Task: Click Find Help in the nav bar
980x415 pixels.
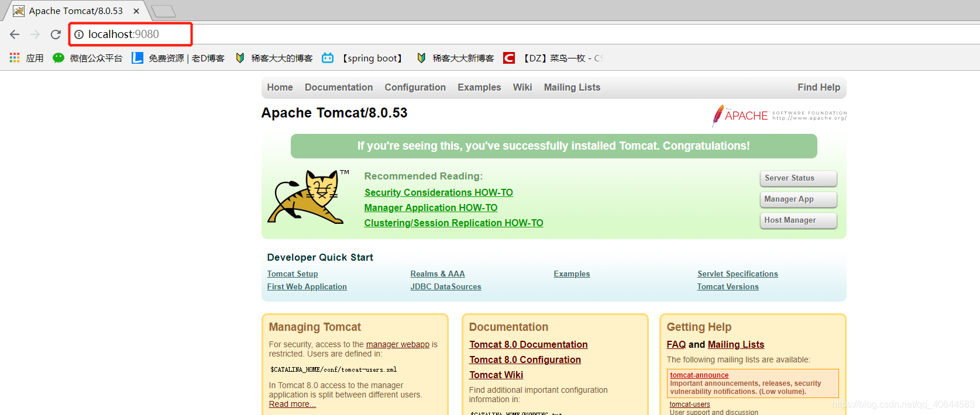Action: click(x=819, y=87)
